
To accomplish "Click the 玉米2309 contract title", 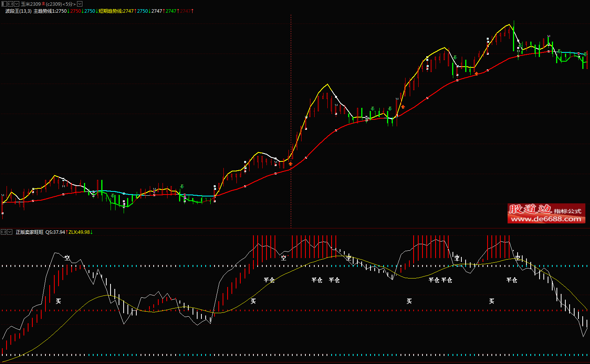I will coord(31,4).
